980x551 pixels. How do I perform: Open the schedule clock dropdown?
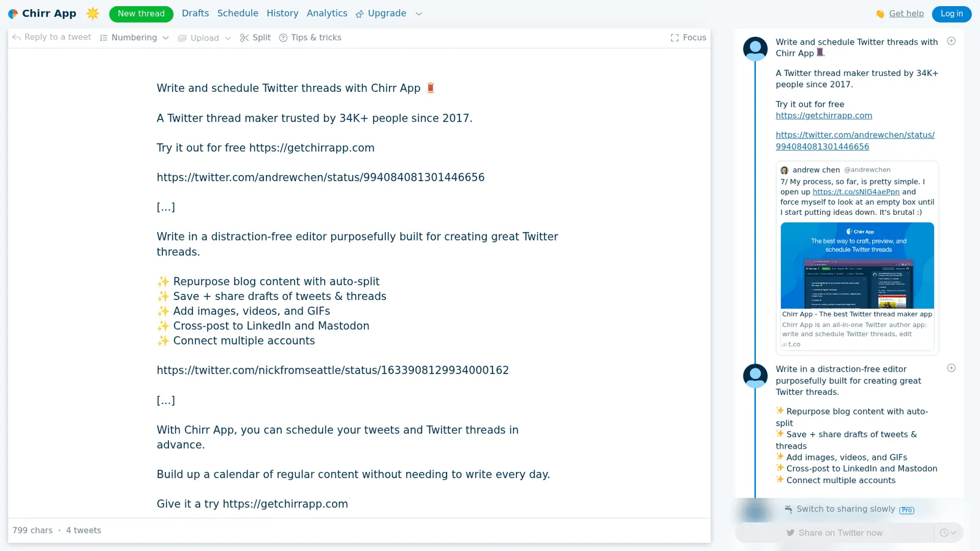(948, 533)
